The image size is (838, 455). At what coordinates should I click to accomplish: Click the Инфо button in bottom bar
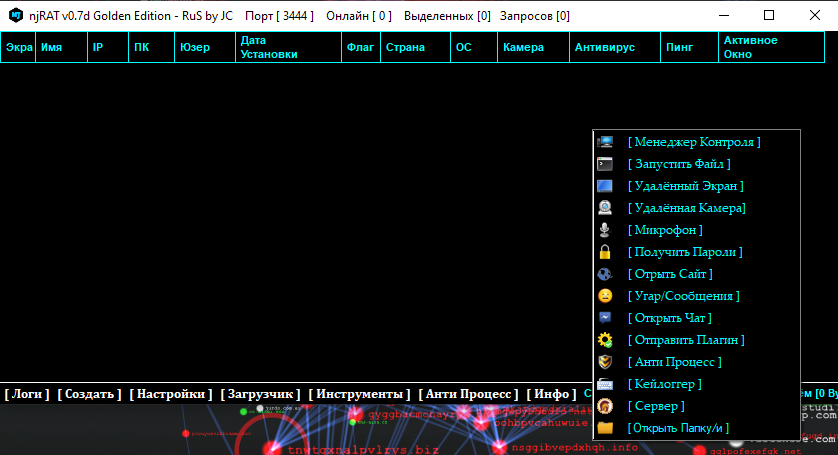click(x=551, y=394)
